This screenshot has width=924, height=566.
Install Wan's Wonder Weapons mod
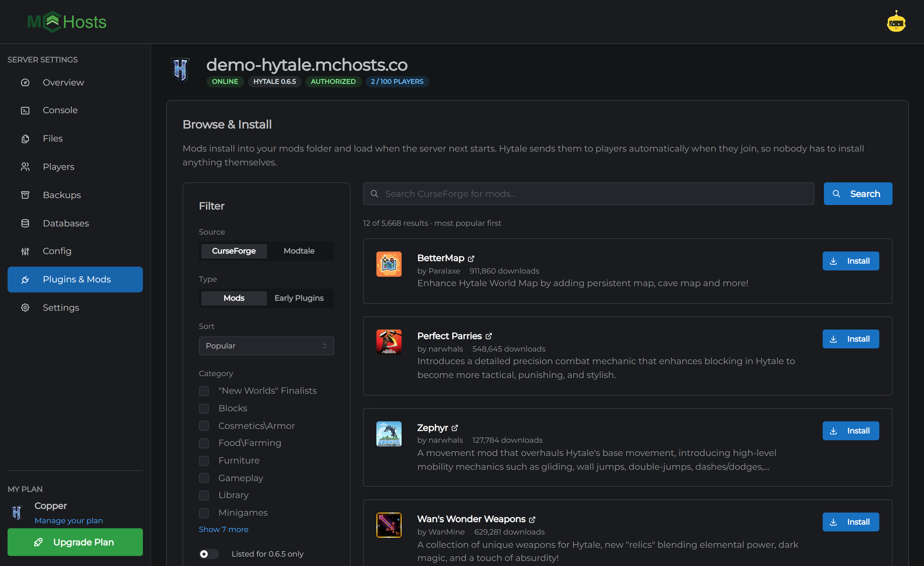pyautogui.click(x=850, y=522)
